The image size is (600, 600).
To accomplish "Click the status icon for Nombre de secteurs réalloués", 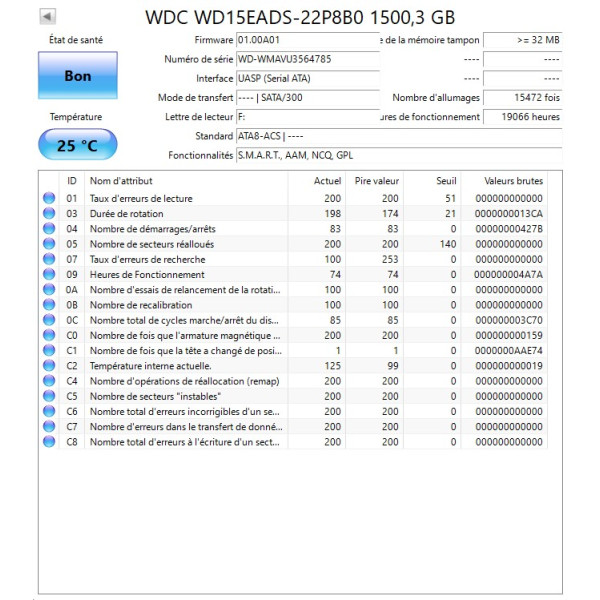I will click(49, 244).
